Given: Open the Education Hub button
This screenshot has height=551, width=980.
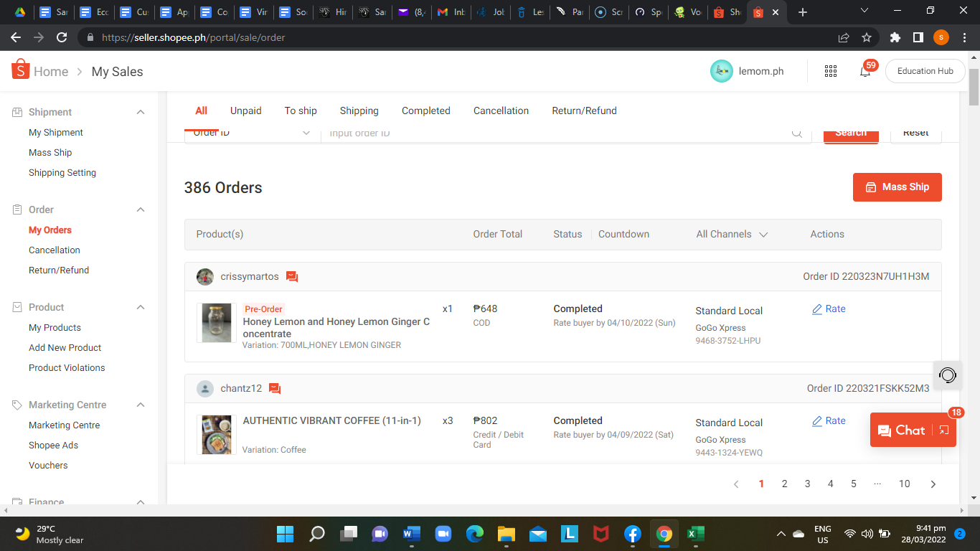Looking at the screenshot, I should coord(925,71).
